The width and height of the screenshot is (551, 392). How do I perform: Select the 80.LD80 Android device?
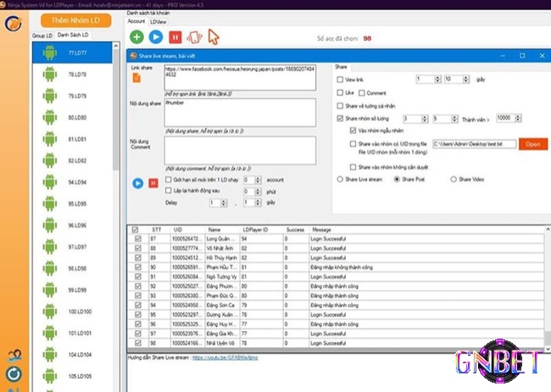(72, 118)
